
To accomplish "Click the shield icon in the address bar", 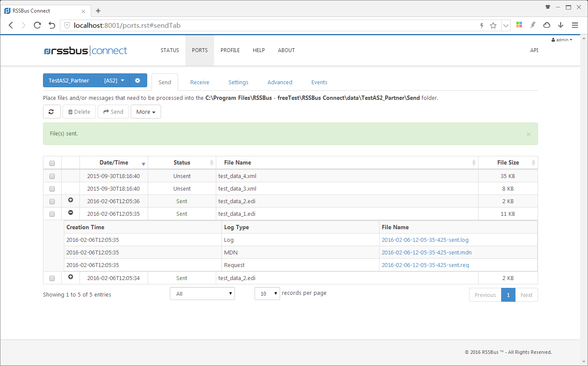I will tap(67, 26).
